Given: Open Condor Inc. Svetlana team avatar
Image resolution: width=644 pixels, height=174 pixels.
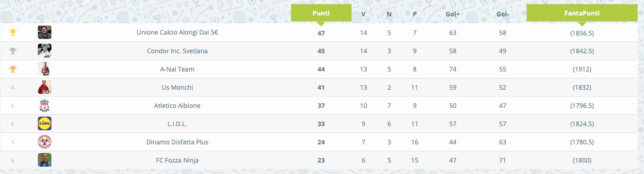Looking at the screenshot, I should 45,51.
